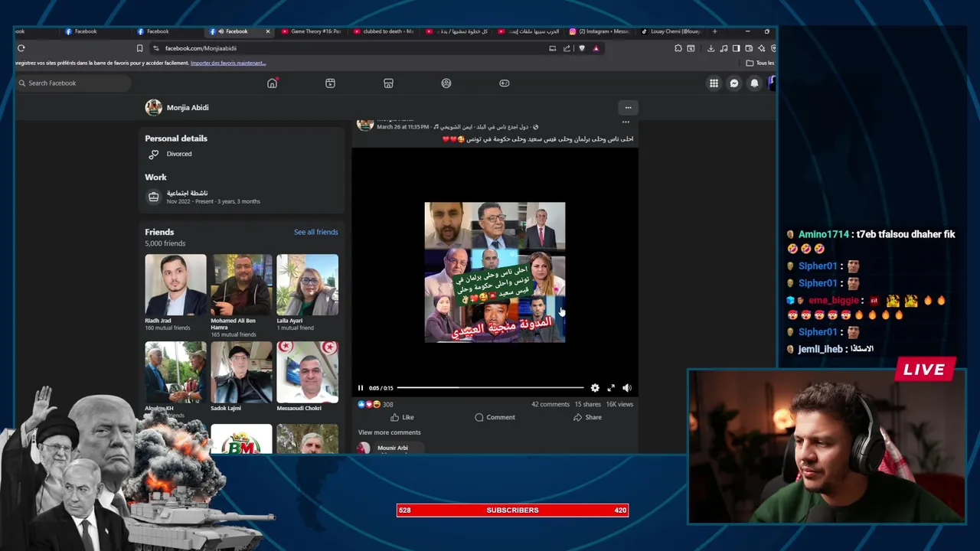Viewport: 980px width, 551px height.
Task: Open the Brave Shields icon in address bar
Action: point(582,48)
